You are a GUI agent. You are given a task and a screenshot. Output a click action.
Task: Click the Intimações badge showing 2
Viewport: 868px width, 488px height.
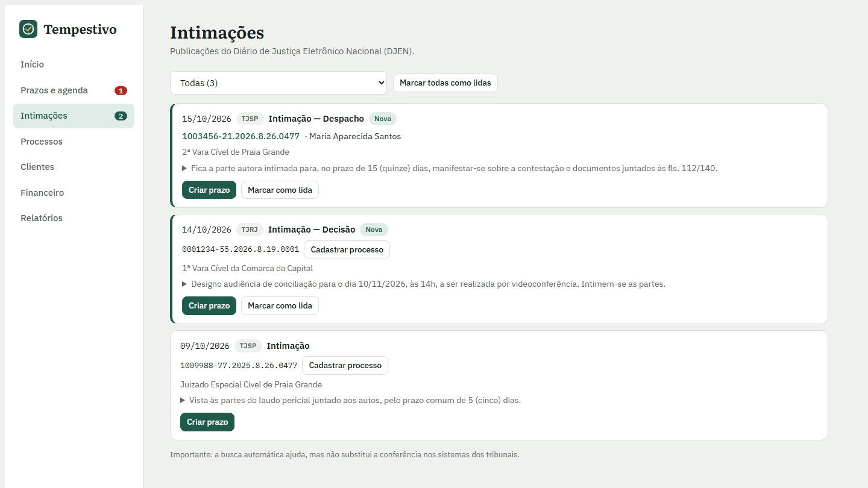[121, 116]
